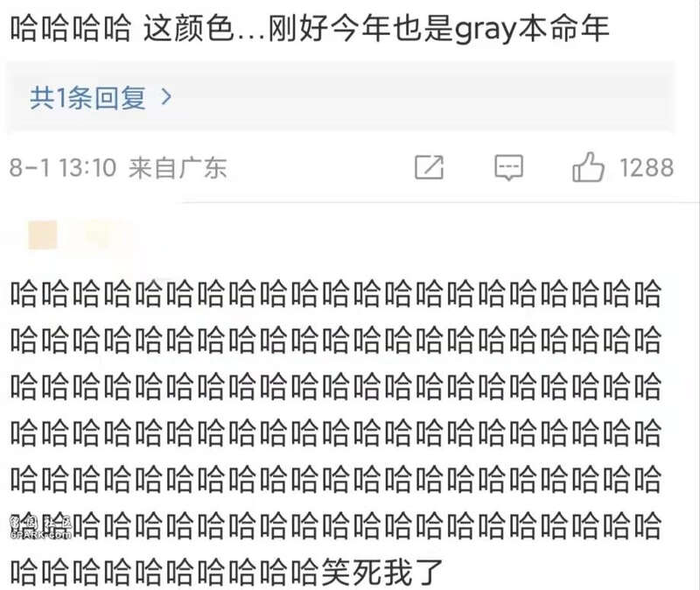Select the 本命年 text in top comment
This screenshot has height=590, width=700.
coord(563,28)
